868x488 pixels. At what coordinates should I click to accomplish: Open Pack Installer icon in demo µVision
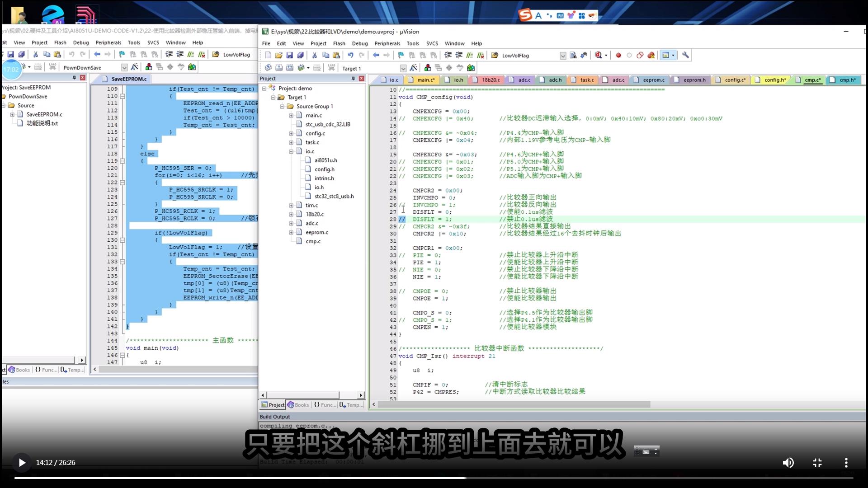471,68
